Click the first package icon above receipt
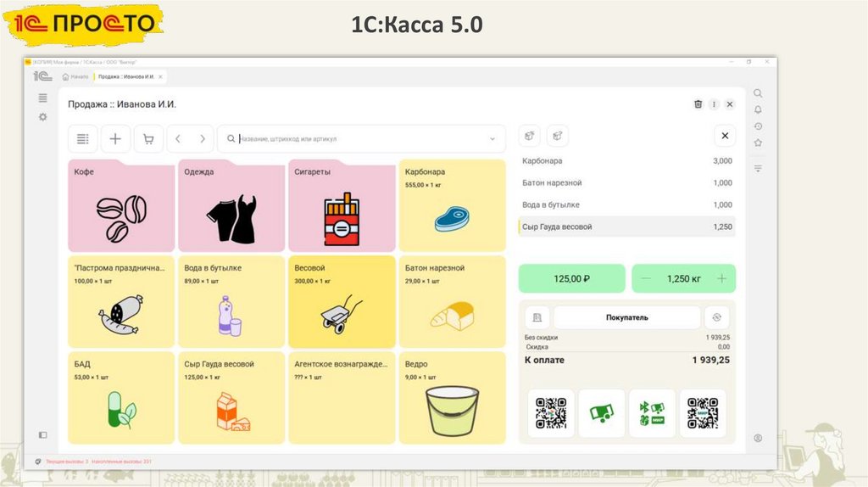The width and height of the screenshot is (868, 487). click(529, 136)
